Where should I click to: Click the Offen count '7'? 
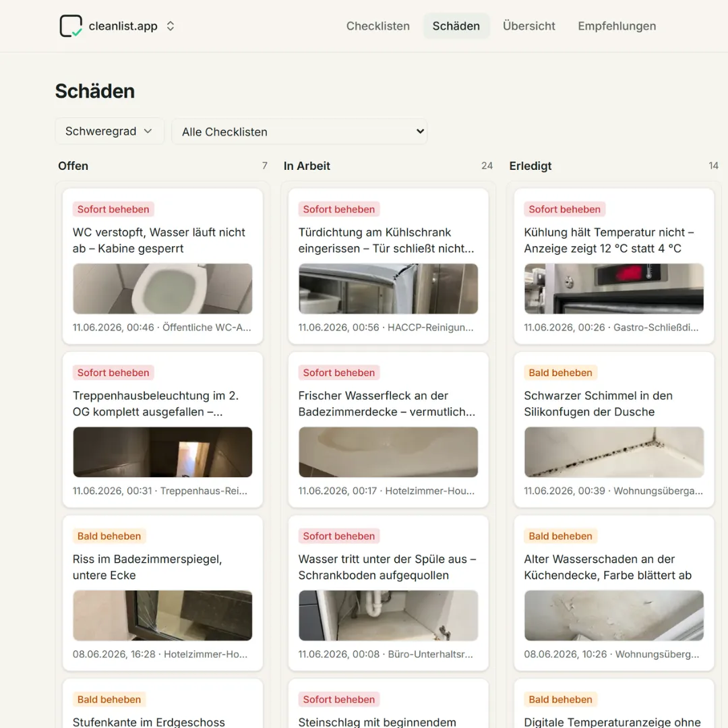[265, 166]
